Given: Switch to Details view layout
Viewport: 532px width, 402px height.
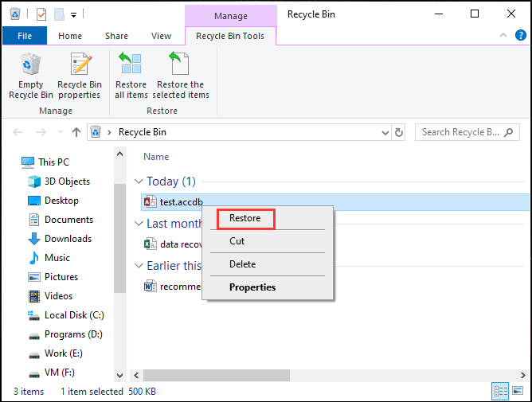Looking at the screenshot, I should (x=500, y=391).
